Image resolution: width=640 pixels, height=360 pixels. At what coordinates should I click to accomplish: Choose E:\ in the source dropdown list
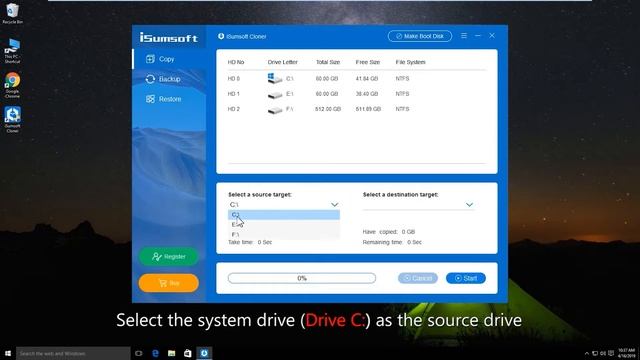(x=284, y=224)
